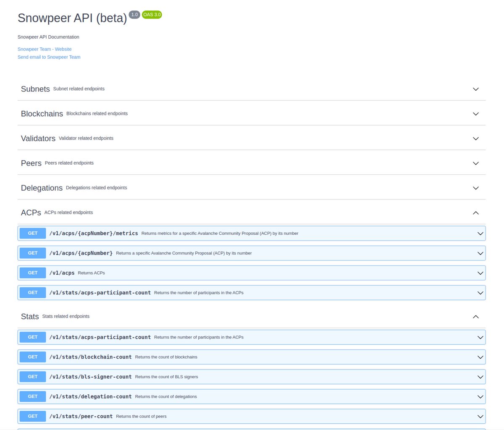The height and width of the screenshot is (430, 504).
Task: Click the Snowpeer API (beta) heading
Action: click(72, 18)
